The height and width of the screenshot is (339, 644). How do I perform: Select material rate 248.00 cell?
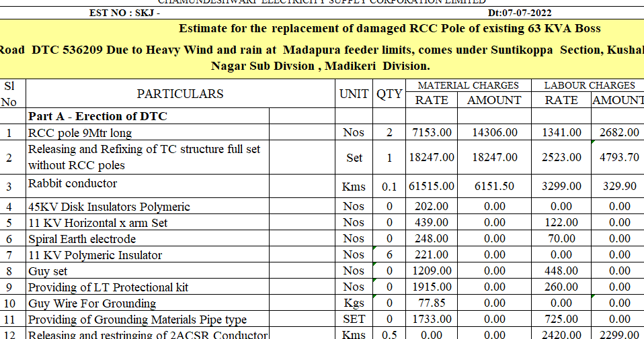[432, 238]
